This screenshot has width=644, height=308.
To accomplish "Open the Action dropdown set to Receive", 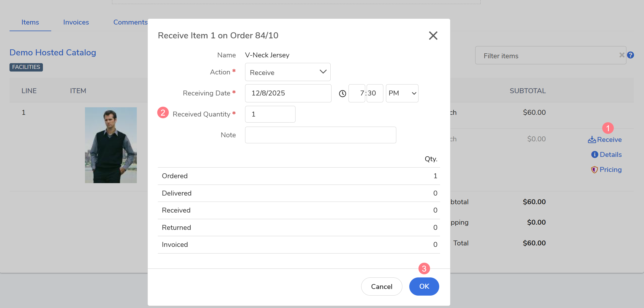I will (x=287, y=72).
